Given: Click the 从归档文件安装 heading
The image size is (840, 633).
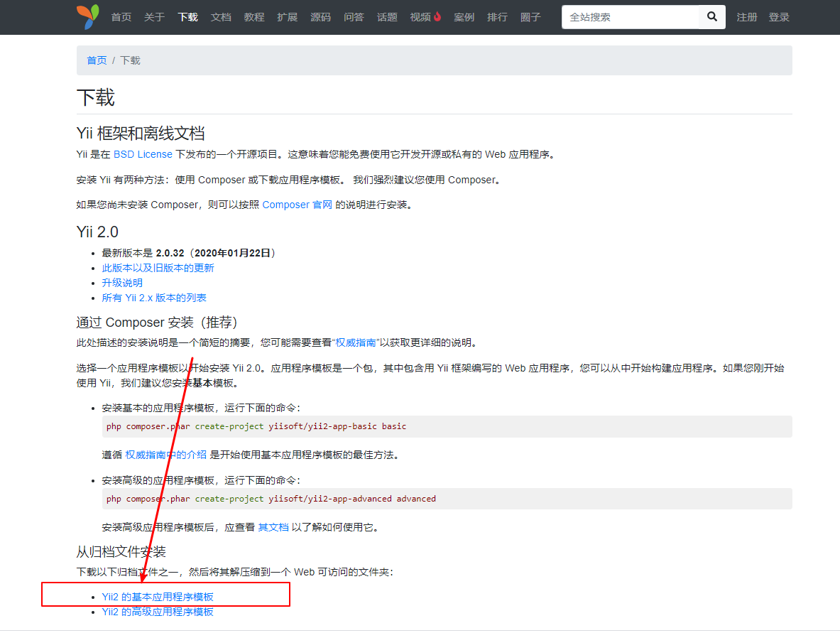Looking at the screenshot, I should click(121, 552).
